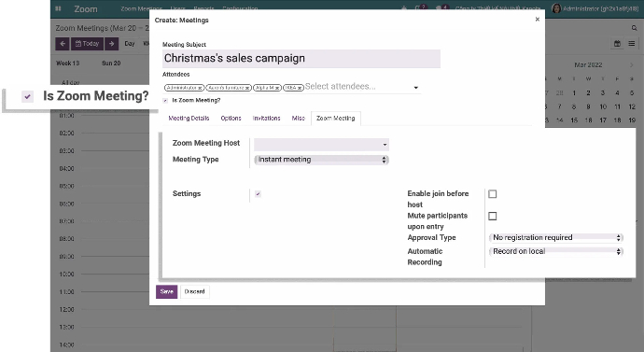The image size is (644, 352).
Task: Change the Automatic Recording selection
Action: coord(556,251)
